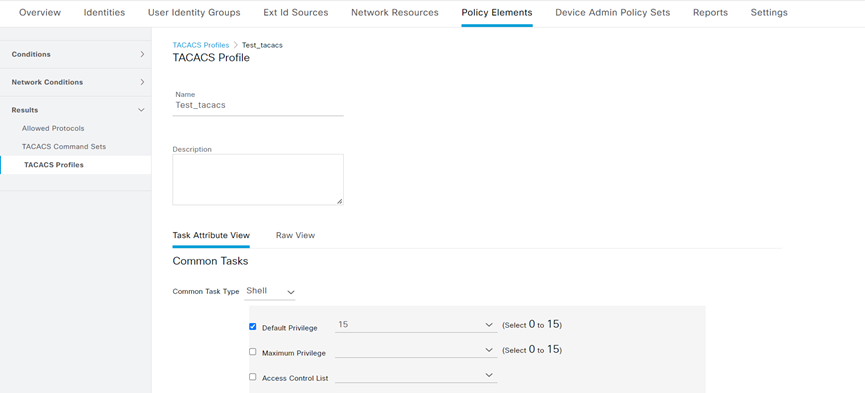The width and height of the screenshot is (865, 393).
Task: Expand the Conditions sidebar section
Action: [x=76, y=54]
